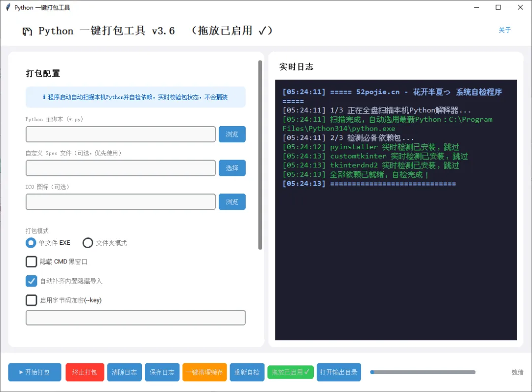Click log line 2/3 检测必备依赖包

pos(348,138)
